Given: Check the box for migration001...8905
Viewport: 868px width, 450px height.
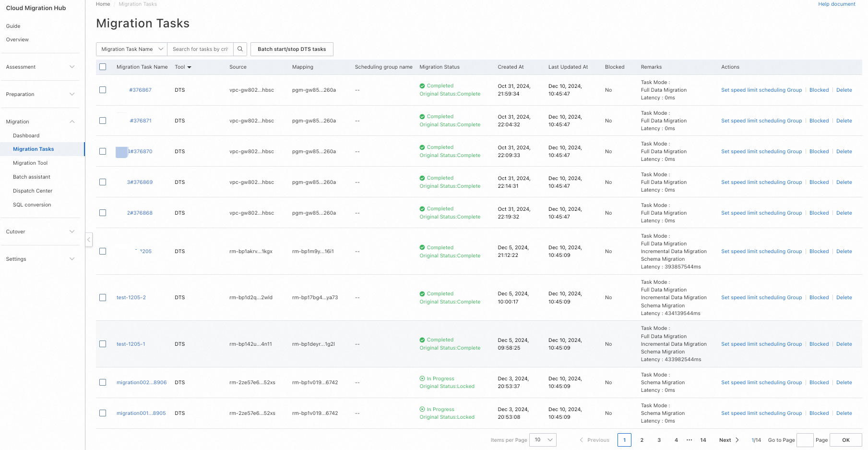Looking at the screenshot, I should [103, 413].
